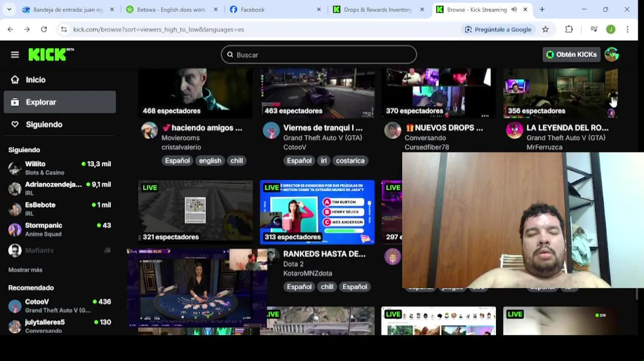
Task: Click cristalvalerio channel name
Action: tap(181, 147)
